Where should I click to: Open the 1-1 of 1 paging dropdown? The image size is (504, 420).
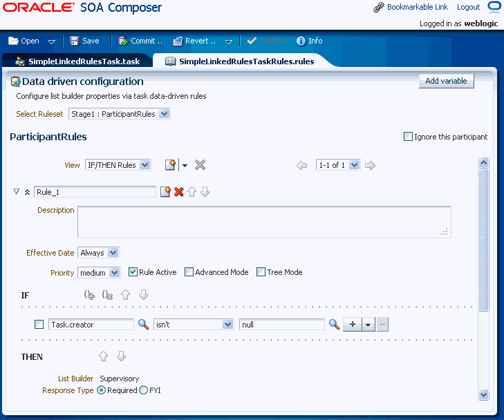(x=354, y=165)
